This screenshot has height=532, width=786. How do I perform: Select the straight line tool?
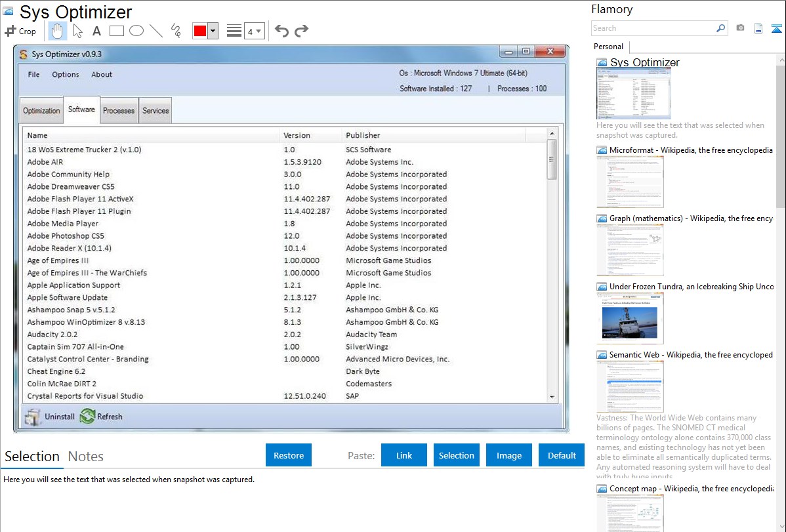[x=155, y=31]
